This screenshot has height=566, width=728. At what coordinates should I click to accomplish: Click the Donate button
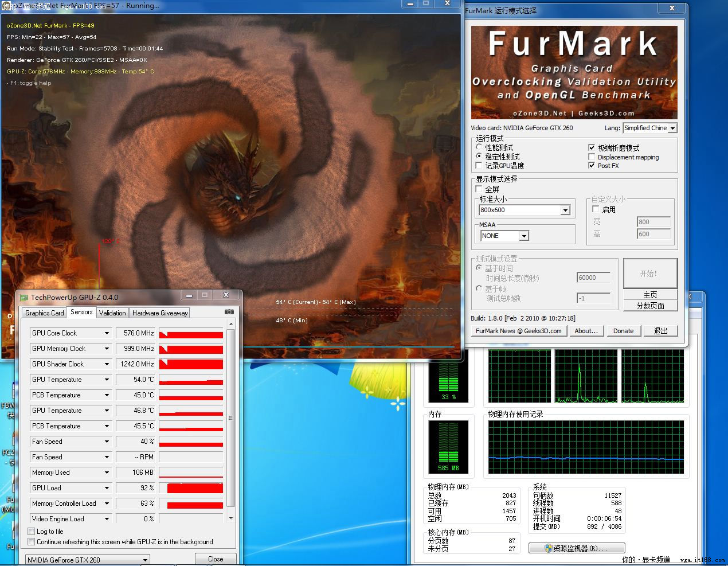(x=623, y=331)
